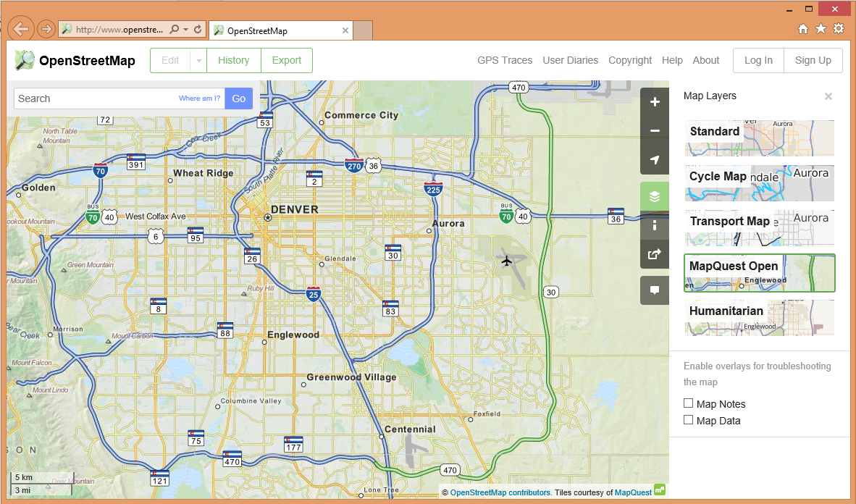Click the Golden label on map

tap(38, 188)
